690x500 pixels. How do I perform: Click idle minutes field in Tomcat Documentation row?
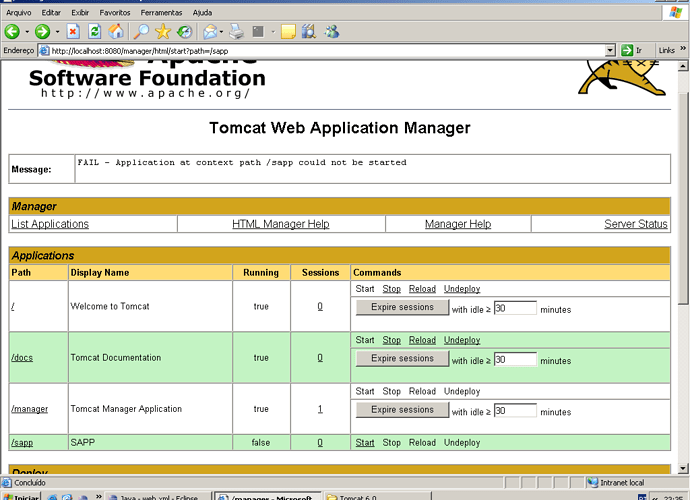[x=515, y=360]
